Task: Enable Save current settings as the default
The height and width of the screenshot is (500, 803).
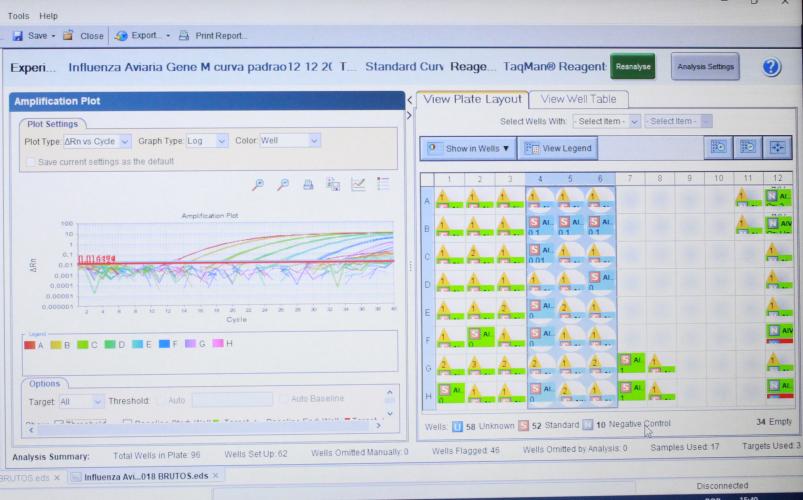Action: click(x=31, y=161)
